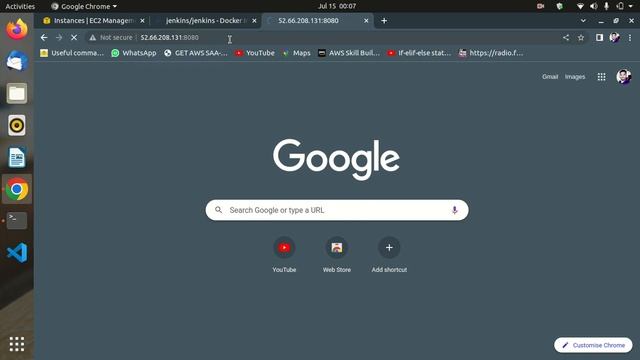
Task: Open the Chrome side panel
Action: tap(599, 38)
